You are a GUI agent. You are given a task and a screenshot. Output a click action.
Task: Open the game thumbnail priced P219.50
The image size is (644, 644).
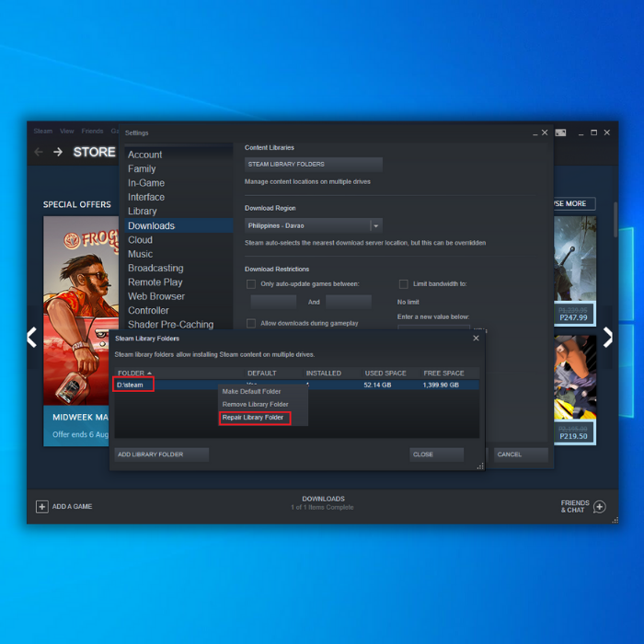click(x=575, y=390)
